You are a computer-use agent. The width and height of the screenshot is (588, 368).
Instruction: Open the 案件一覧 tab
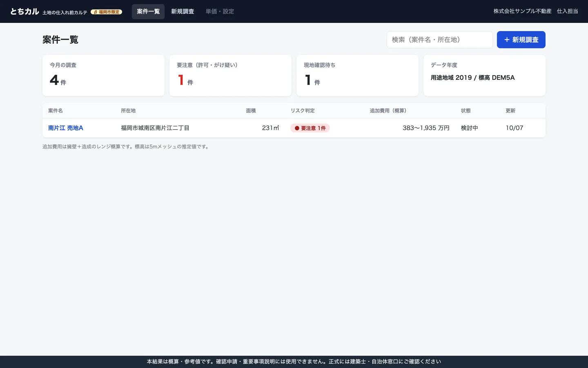pyautogui.click(x=148, y=11)
